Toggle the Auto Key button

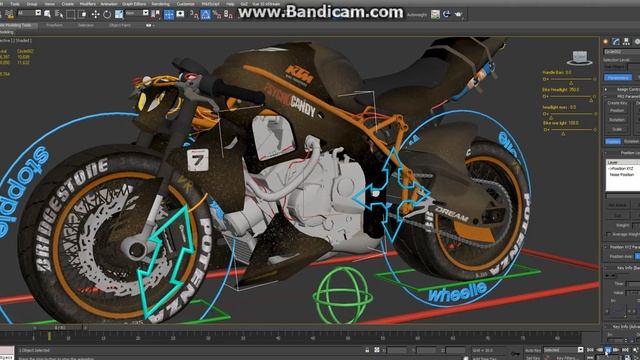click(533, 350)
